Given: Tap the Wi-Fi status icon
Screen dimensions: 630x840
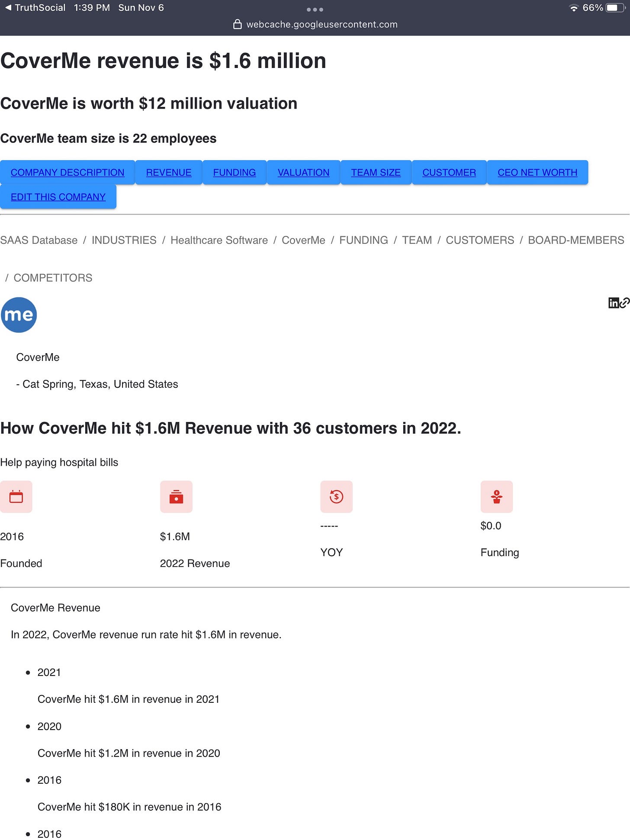Looking at the screenshot, I should [x=573, y=8].
